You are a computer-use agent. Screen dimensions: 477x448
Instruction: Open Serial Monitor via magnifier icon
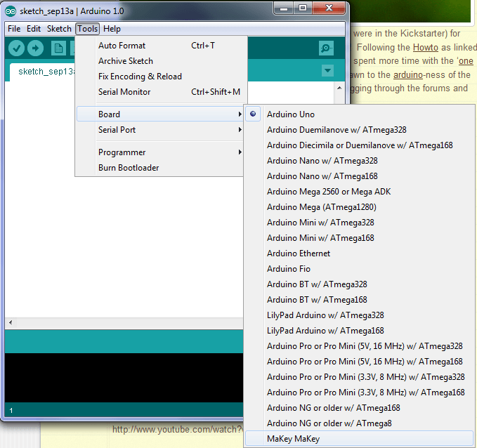[326, 48]
